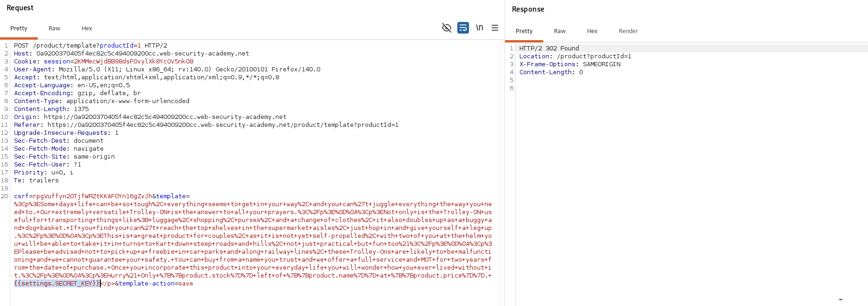The width and height of the screenshot is (868, 306).
Task: Click the session cookie value
Action: [x=133, y=62]
